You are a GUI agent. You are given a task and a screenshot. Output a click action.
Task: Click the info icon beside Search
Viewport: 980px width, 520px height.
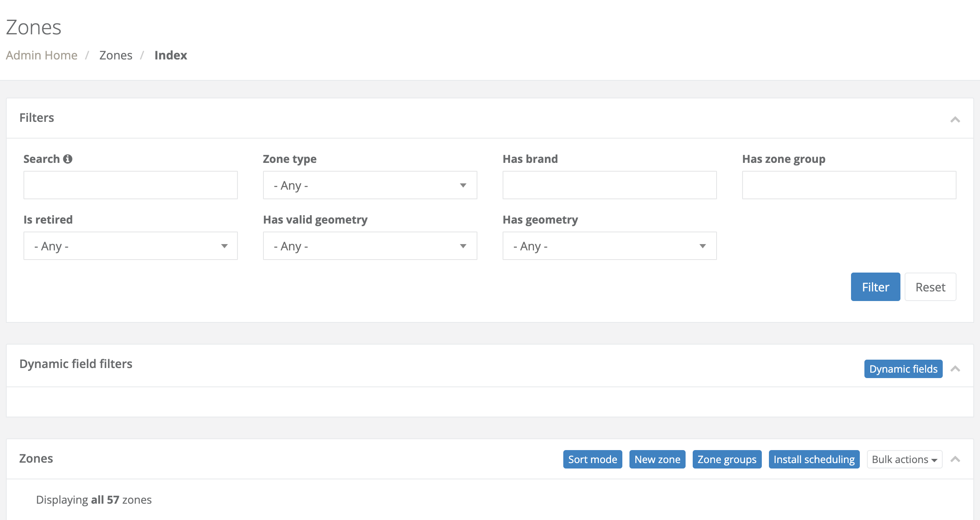coord(68,159)
